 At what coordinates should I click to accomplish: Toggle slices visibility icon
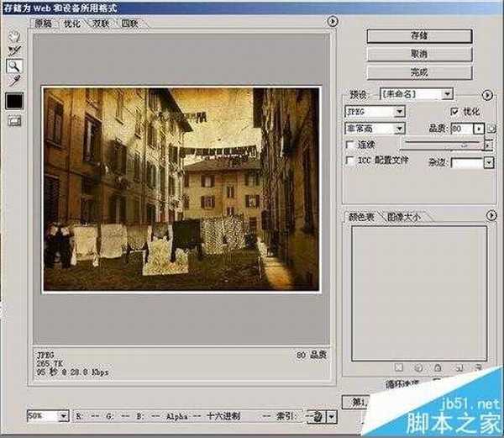(14, 122)
